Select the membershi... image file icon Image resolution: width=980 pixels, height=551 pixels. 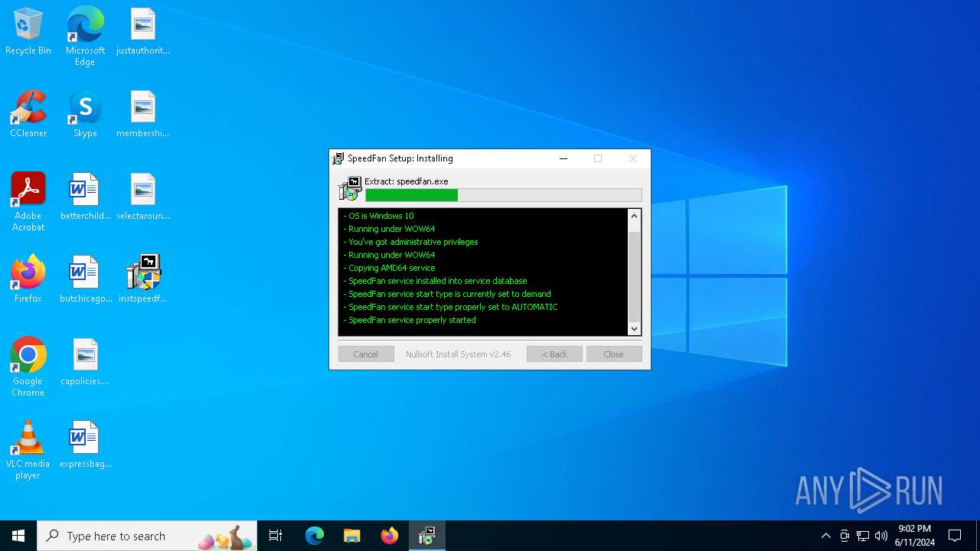143,115
